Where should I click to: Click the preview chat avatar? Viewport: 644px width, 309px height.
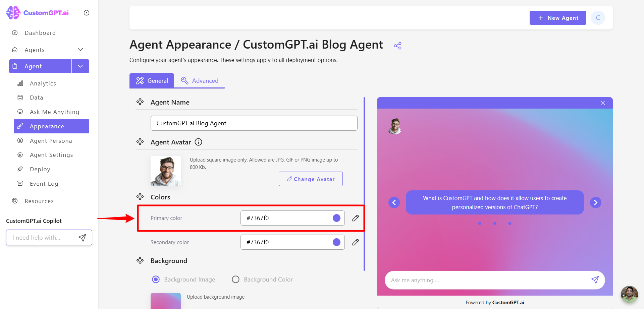[x=395, y=126]
